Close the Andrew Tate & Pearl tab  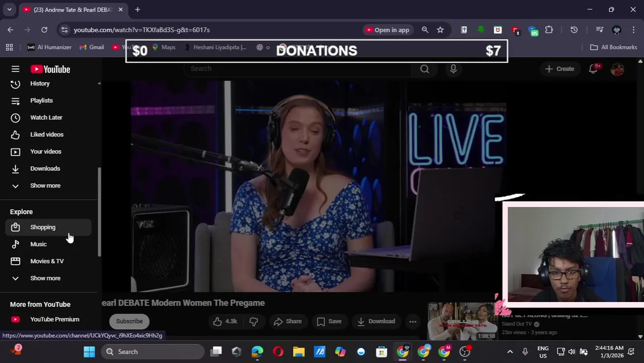[120, 10]
